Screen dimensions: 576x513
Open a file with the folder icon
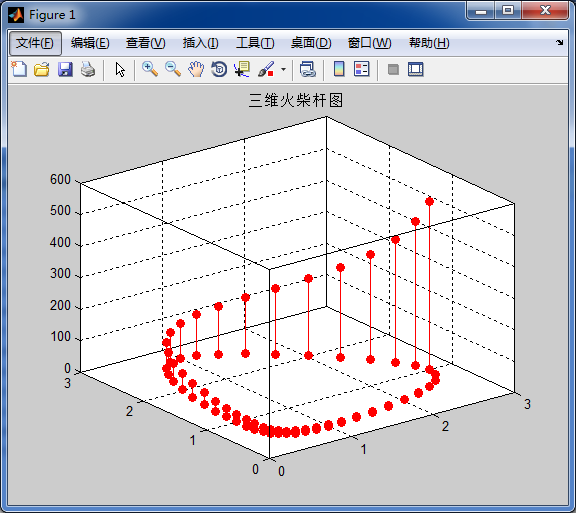(42, 69)
